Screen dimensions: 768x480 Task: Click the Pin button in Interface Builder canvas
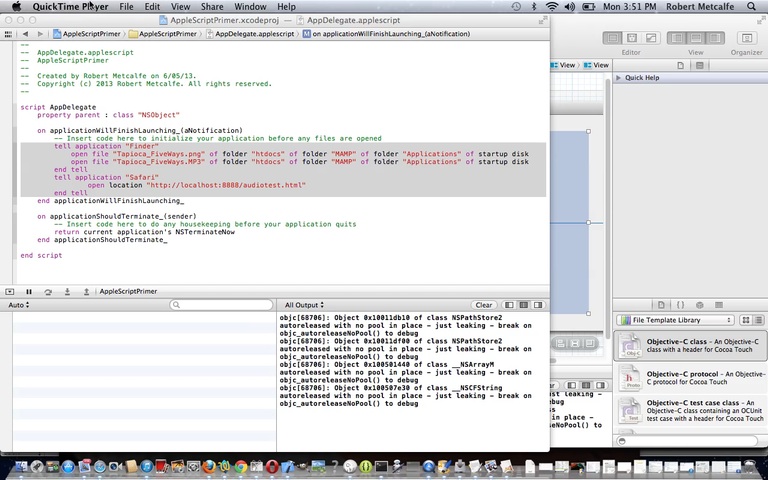(575, 343)
